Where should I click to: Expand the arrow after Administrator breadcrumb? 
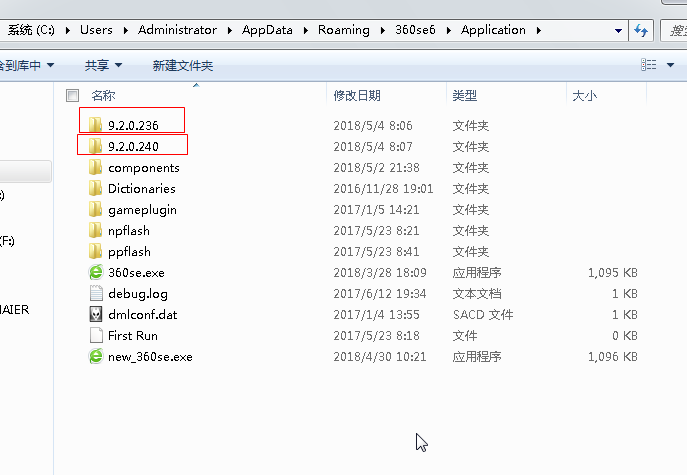coord(230,30)
